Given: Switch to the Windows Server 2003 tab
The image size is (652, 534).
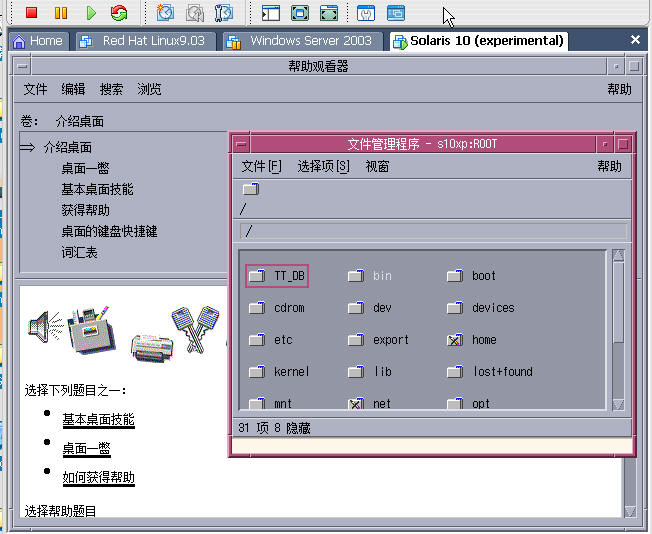Looking at the screenshot, I should [x=303, y=41].
